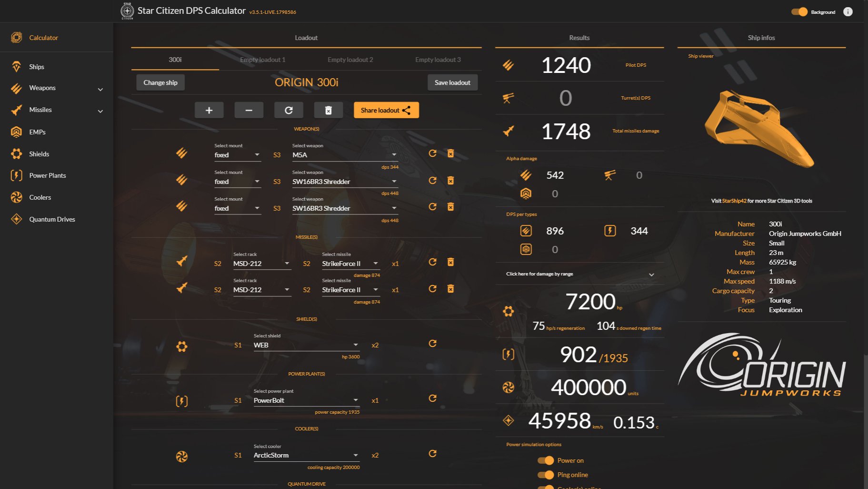Click the cooling value 400000
This screenshot has height=489, width=868.
589,387
